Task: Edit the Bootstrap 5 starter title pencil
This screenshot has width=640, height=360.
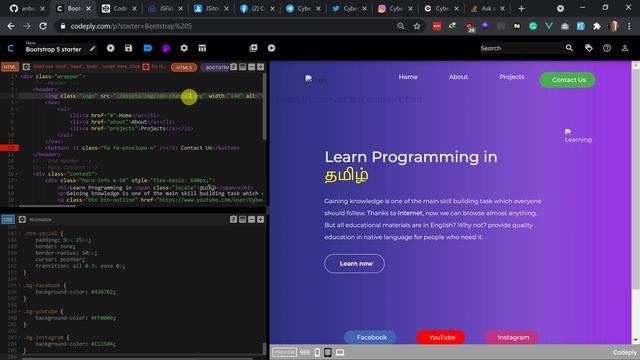Action: click(x=93, y=49)
